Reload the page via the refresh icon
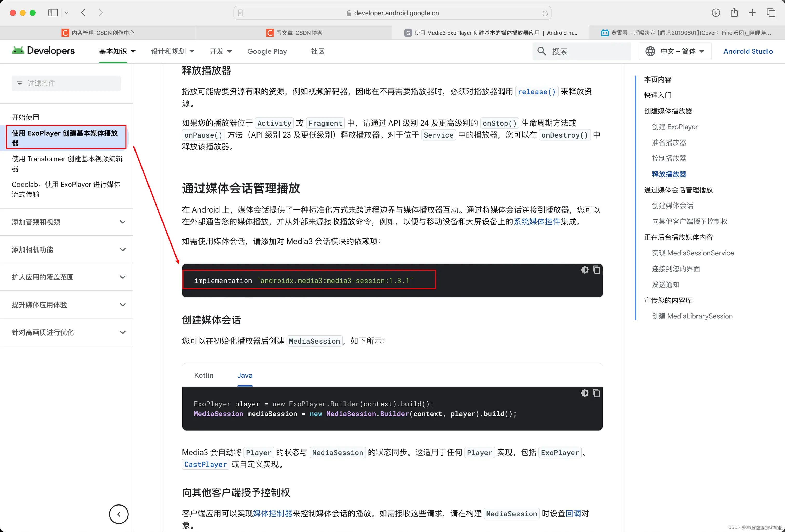 point(545,13)
